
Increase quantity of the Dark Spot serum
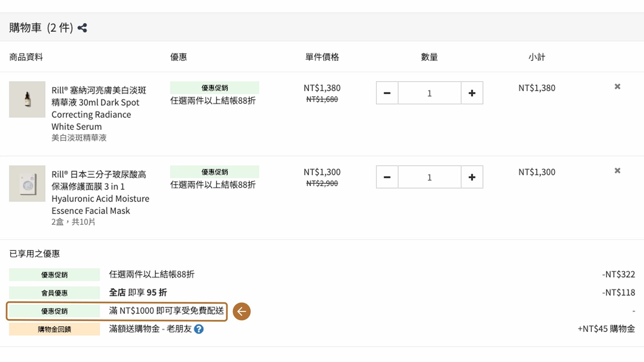point(472,93)
